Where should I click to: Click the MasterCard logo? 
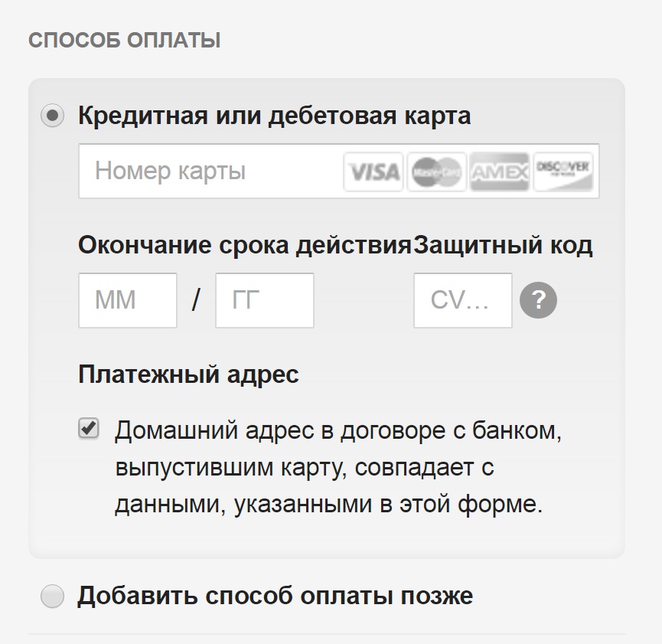(436, 172)
